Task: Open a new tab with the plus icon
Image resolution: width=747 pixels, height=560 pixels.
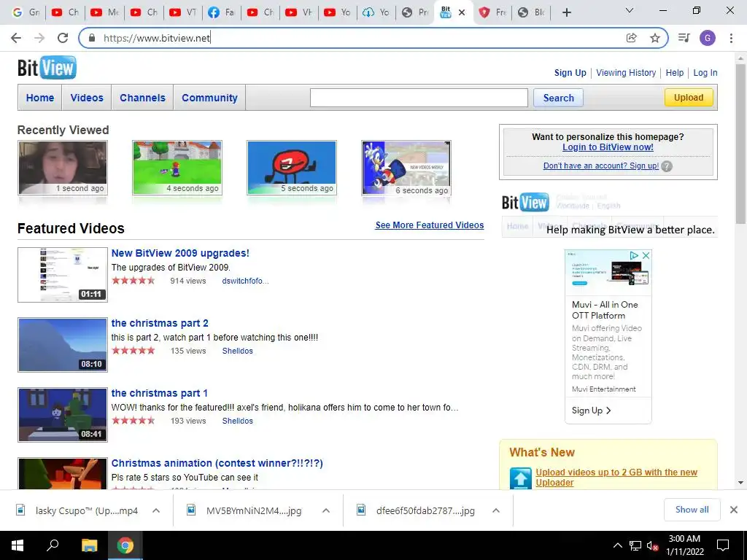Action: pyautogui.click(x=566, y=12)
